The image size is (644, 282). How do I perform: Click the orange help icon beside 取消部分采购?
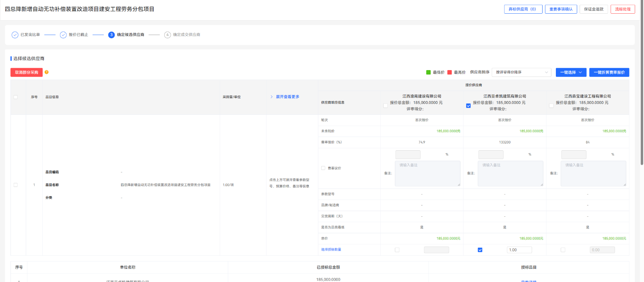47,72
